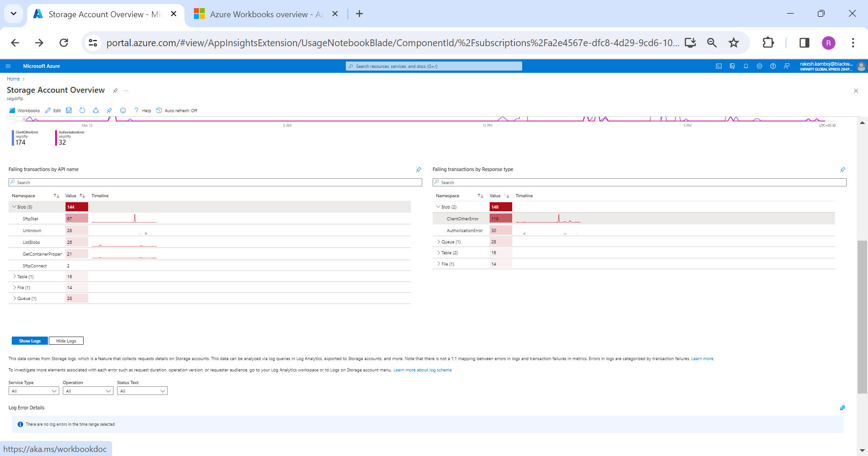The width and height of the screenshot is (868, 456).
Task: Open Chrome extensions puzzle icon
Action: pyautogui.click(x=768, y=43)
